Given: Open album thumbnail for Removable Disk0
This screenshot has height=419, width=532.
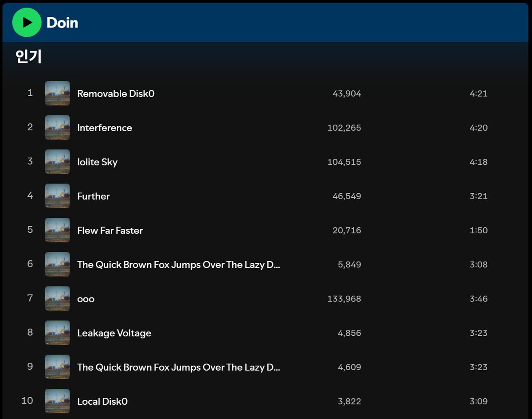Looking at the screenshot, I should pyautogui.click(x=58, y=93).
